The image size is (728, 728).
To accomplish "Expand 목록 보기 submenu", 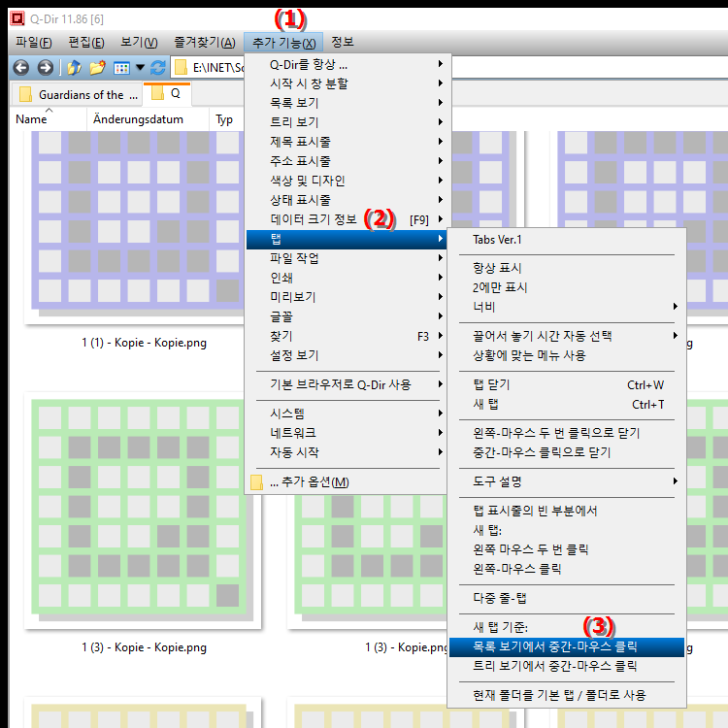I will pyautogui.click(x=346, y=103).
